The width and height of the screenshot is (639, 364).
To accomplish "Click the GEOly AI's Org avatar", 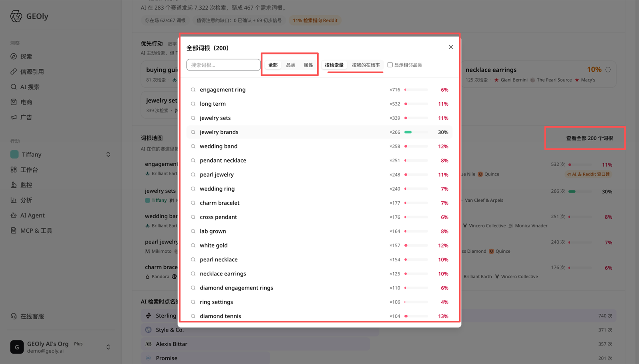I will point(17,347).
